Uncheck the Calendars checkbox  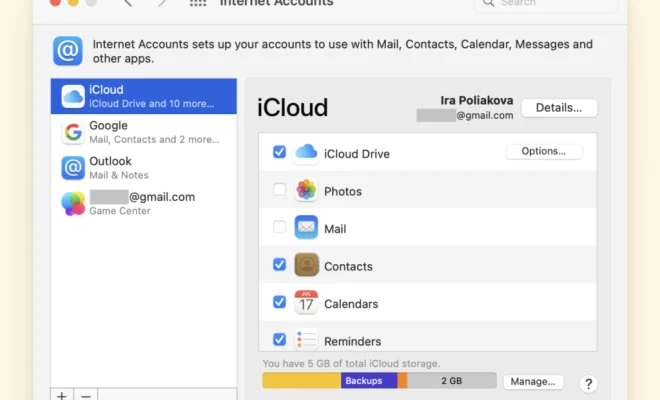click(x=279, y=302)
